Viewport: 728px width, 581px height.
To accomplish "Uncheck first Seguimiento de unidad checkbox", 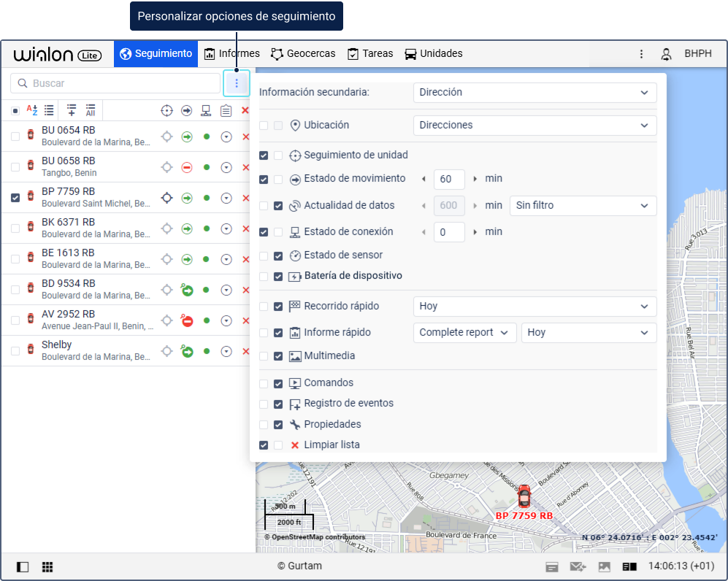I will coord(264,155).
